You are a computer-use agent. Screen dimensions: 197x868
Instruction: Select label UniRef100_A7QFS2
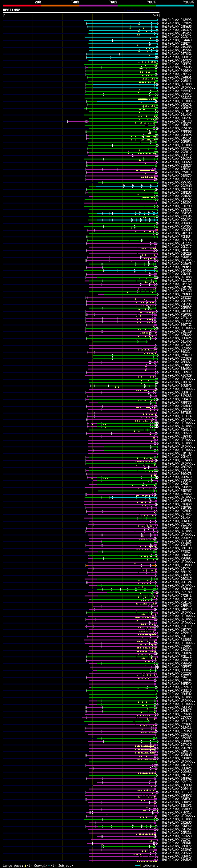[177, 382]
